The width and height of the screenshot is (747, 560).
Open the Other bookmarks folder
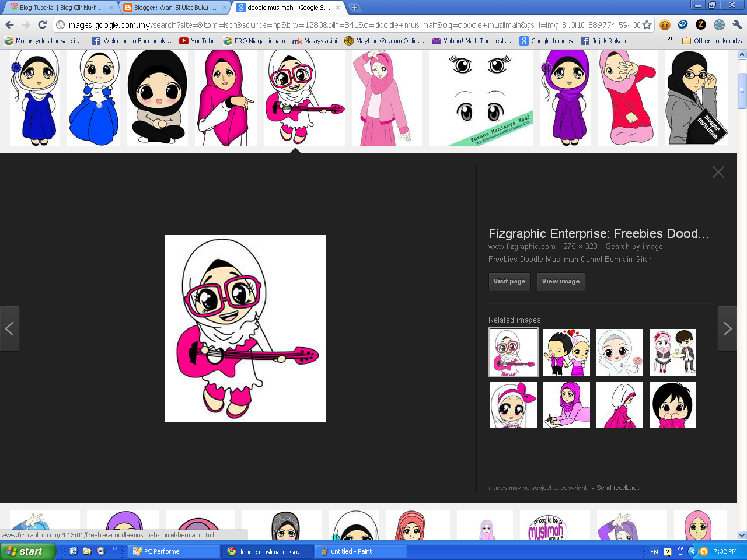tap(712, 41)
